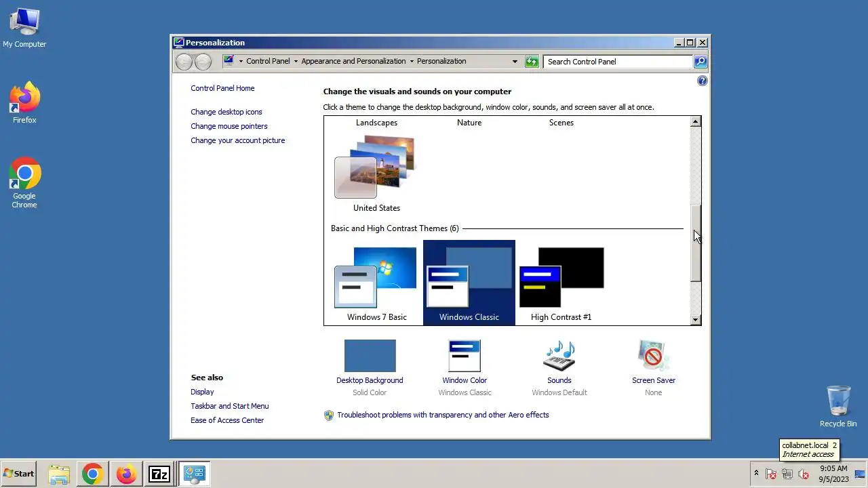Click Personalization breadcrumb
Screen dimensions: 868x488
441,61
